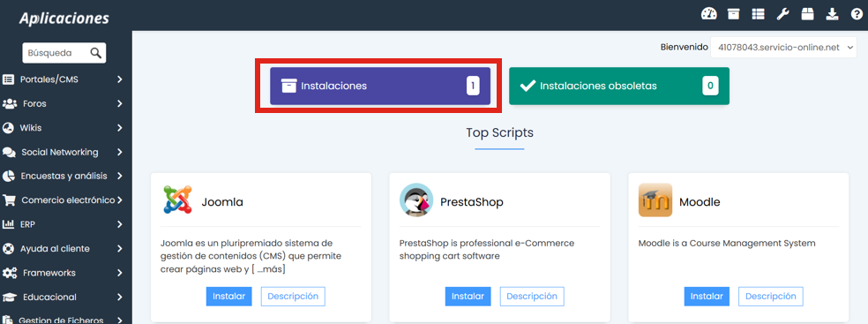The height and width of the screenshot is (324, 868).
Task: Click the Foros people icon
Action: [x=10, y=103]
